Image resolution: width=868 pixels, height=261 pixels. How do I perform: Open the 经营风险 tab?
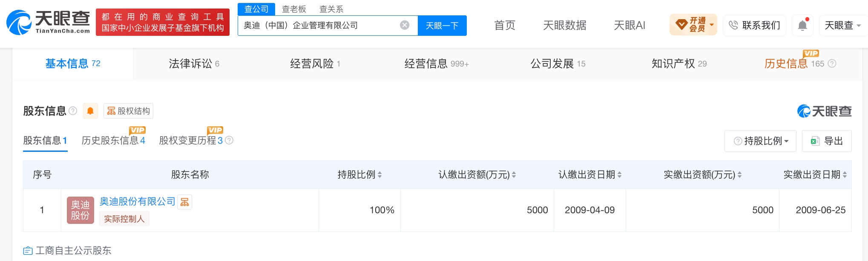[x=315, y=64]
